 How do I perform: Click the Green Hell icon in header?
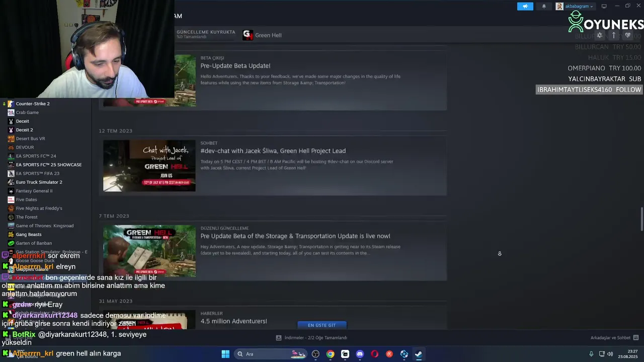pyautogui.click(x=248, y=35)
